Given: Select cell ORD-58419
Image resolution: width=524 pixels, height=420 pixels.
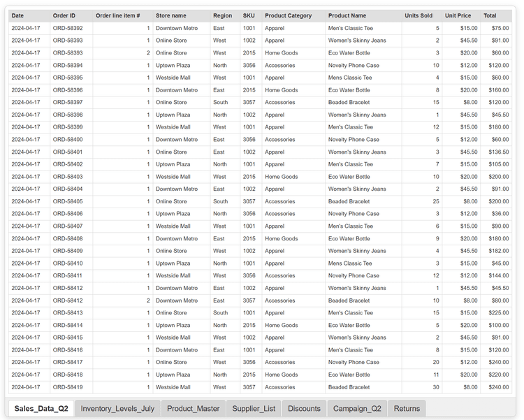Looking at the screenshot, I should click(71, 387).
